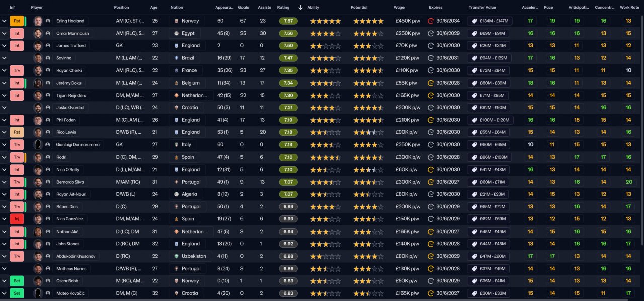Click the England nation button in Trafford's row
The height and width of the screenshot is (301, 644).
(x=186, y=46)
